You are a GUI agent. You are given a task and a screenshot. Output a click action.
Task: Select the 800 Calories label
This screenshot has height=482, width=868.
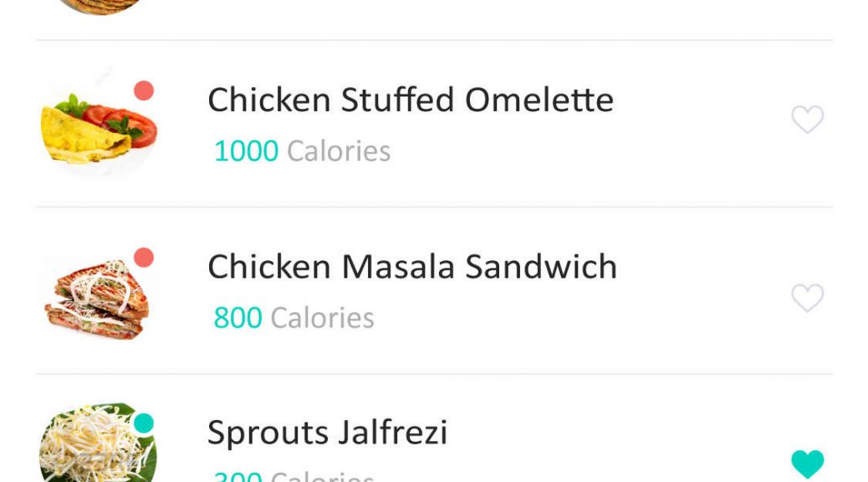[294, 318]
